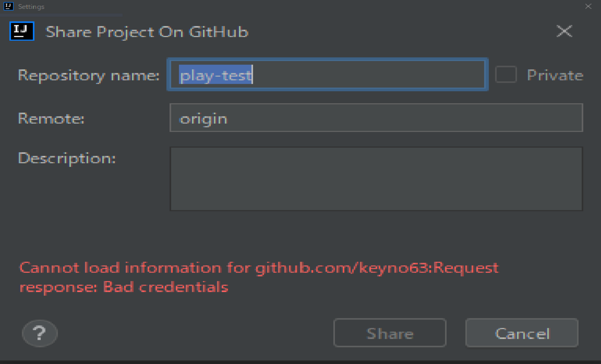Click the IntelliJ logo beside the dialog title
This screenshot has width=601, height=364.
click(22, 31)
